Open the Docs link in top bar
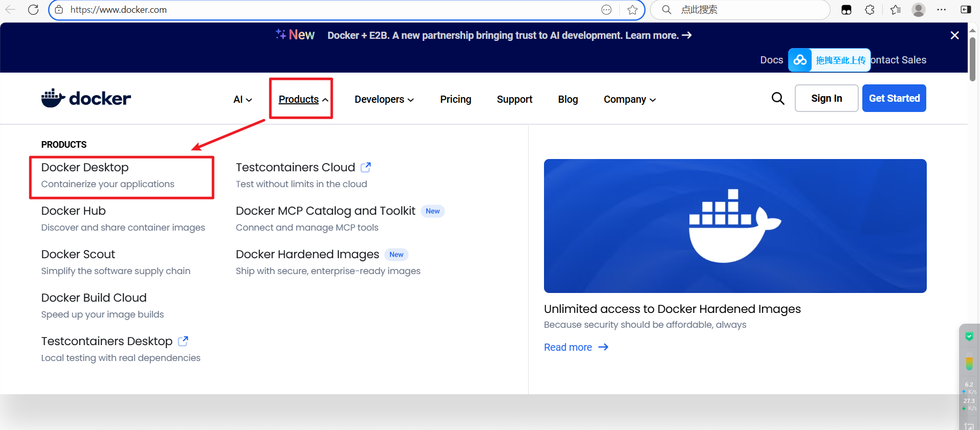The width and height of the screenshot is (980, 430). pos(771,60)
